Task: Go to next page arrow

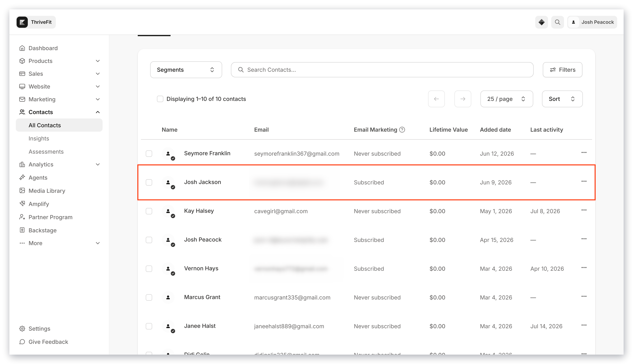Action: pyautogui.click(x=462, y=99)
